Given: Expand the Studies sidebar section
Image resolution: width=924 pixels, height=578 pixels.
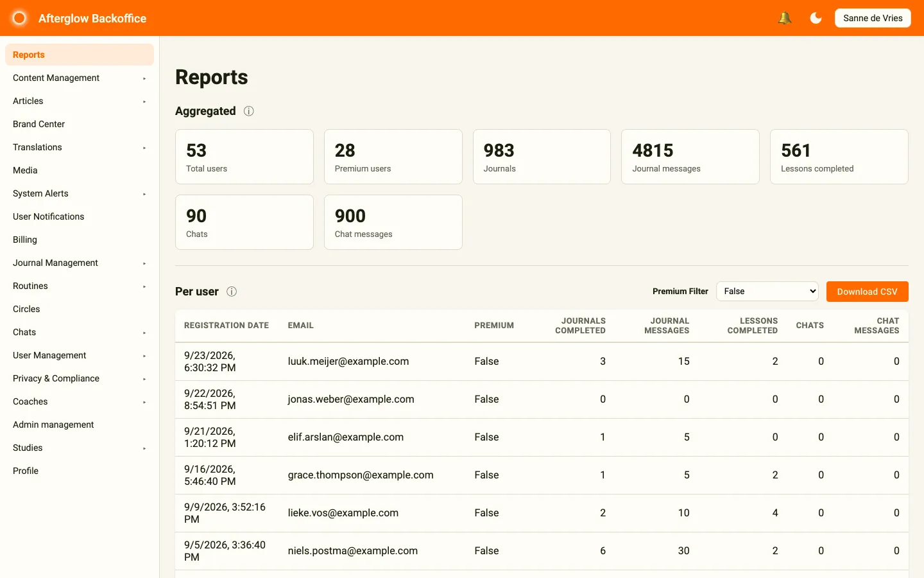Looking at the screenshot, I should pos(80,448).
